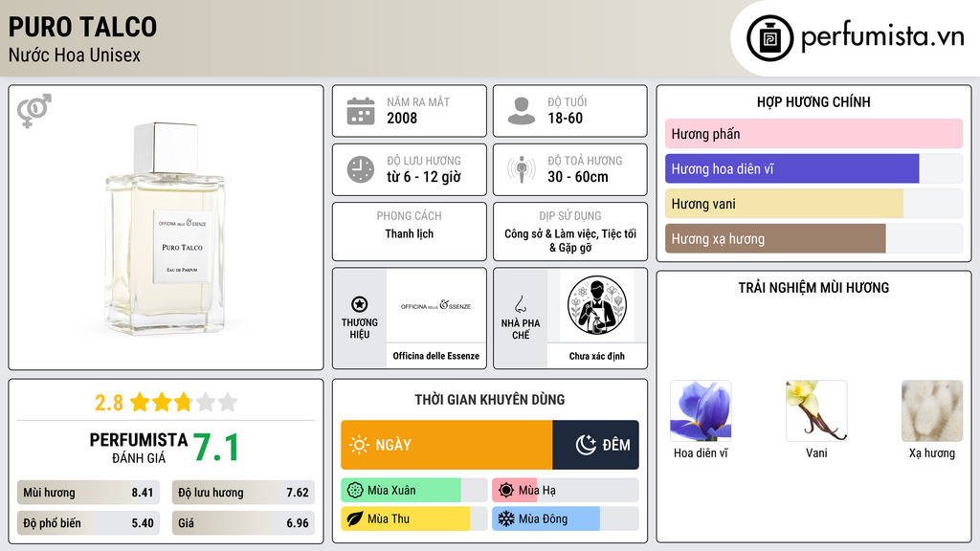980x551 pixels.
Task: Click the green 7.1 Perfumista score
Action: point(215,448)
